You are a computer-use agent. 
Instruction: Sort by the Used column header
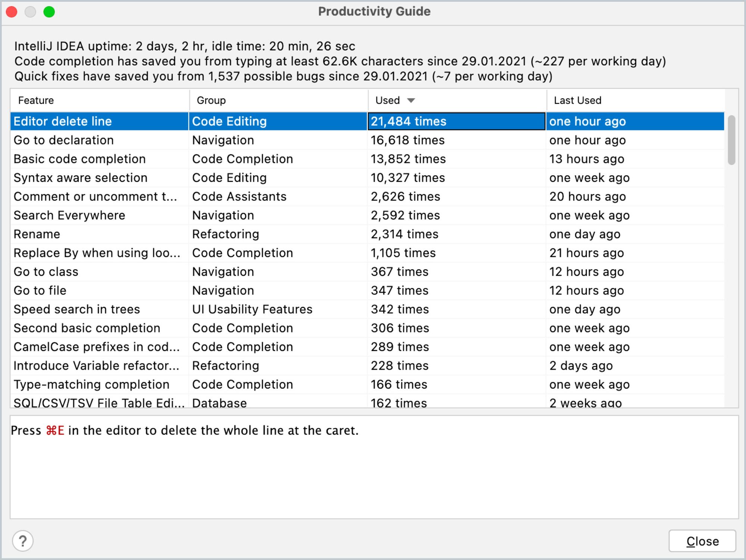point(457,100)
